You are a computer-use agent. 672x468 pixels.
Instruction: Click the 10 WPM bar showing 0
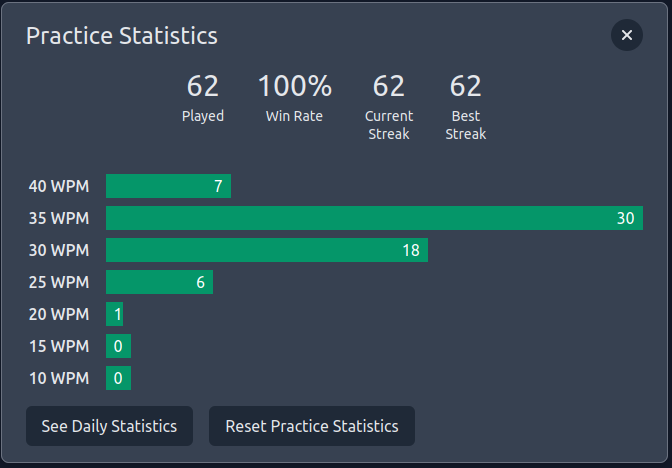(118, 378)
